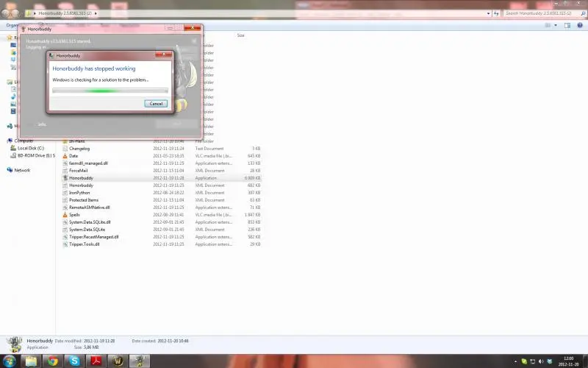
Task: Open the change view options dropdown arrow
Action: (556, 25)
